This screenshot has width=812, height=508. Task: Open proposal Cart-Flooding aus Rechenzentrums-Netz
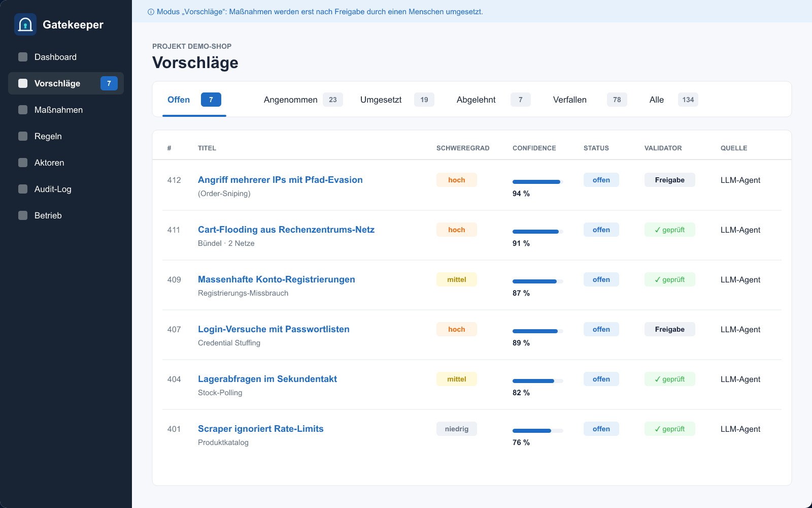click(x=286, y=230)
